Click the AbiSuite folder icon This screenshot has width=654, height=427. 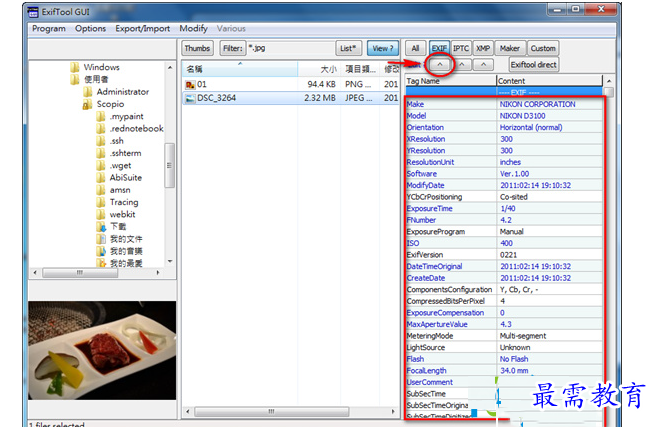[100, 177]
